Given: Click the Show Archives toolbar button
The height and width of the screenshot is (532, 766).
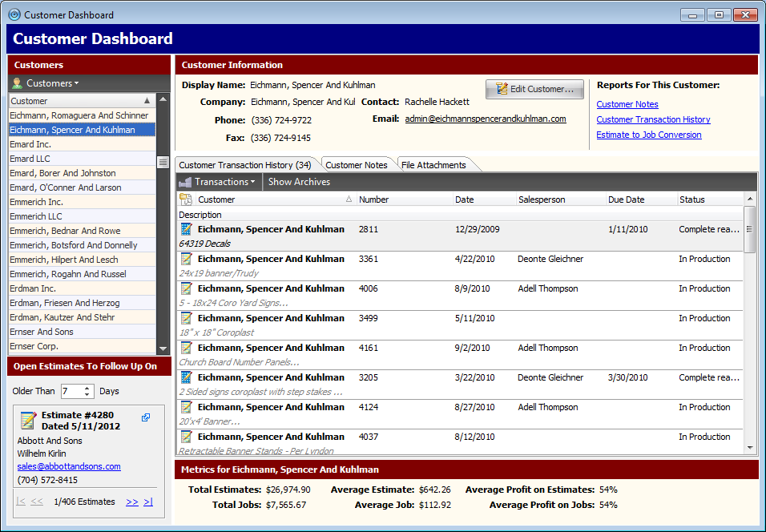Looking at the screenshot, I should coord(299,182).
